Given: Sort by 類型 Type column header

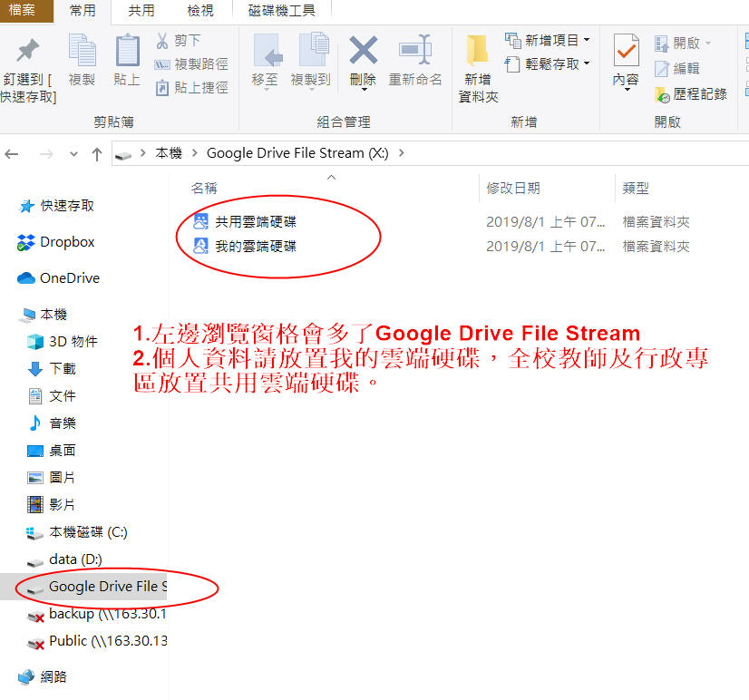Looking at the screenshot, I should tap(636, 189).
